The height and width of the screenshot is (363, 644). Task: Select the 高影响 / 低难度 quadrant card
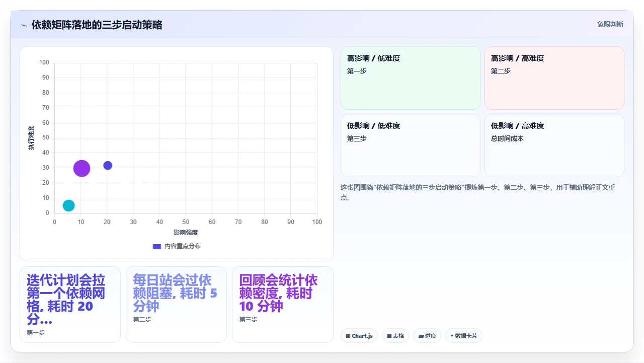[411, 78]
